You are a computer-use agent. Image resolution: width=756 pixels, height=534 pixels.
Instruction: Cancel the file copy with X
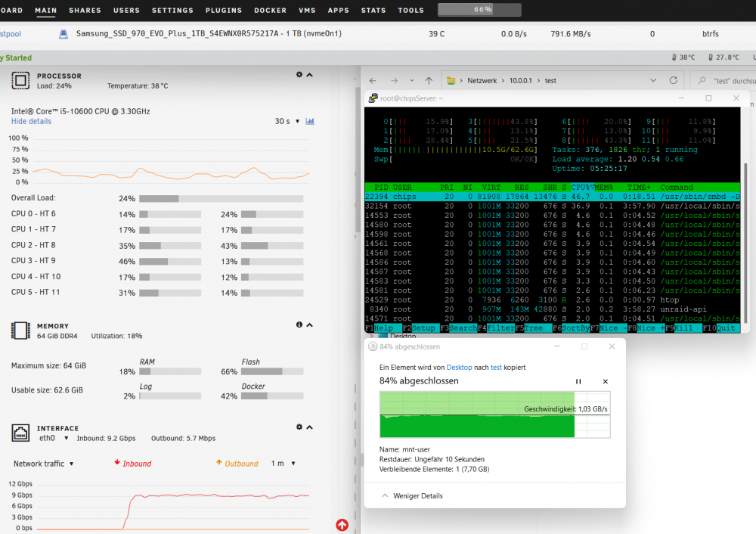tap(605, 381)
